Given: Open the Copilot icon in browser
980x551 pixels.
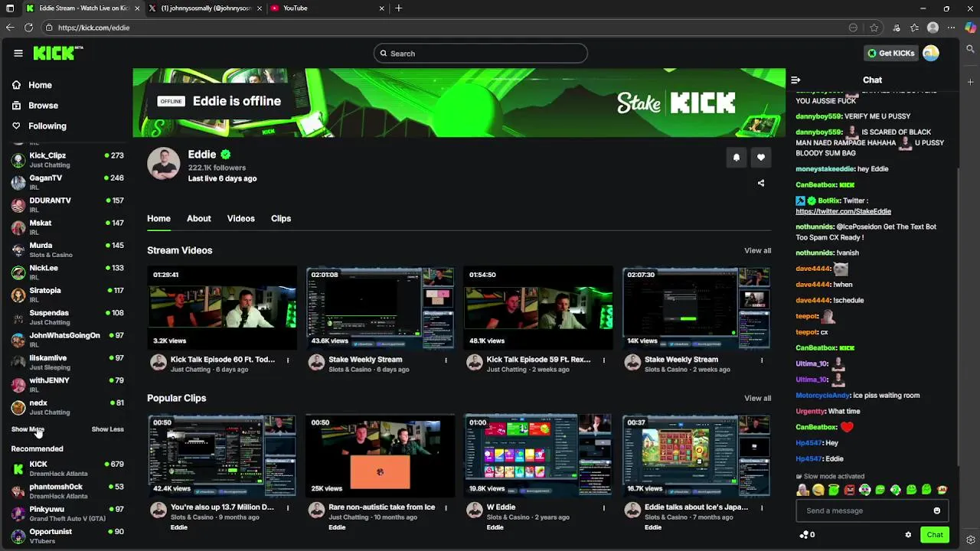Looking at the screenshot, I should pyautogui.click(x=970, y=28).
